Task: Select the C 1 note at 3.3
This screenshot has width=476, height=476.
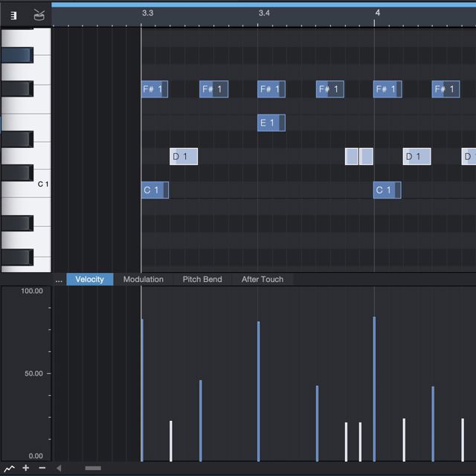Action: tap(155, 190)
